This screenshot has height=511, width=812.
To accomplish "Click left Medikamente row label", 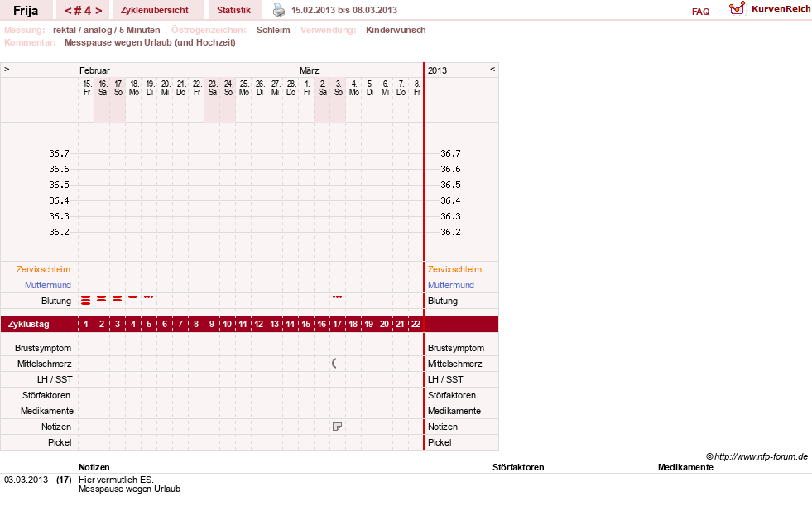I will [47, 411].
